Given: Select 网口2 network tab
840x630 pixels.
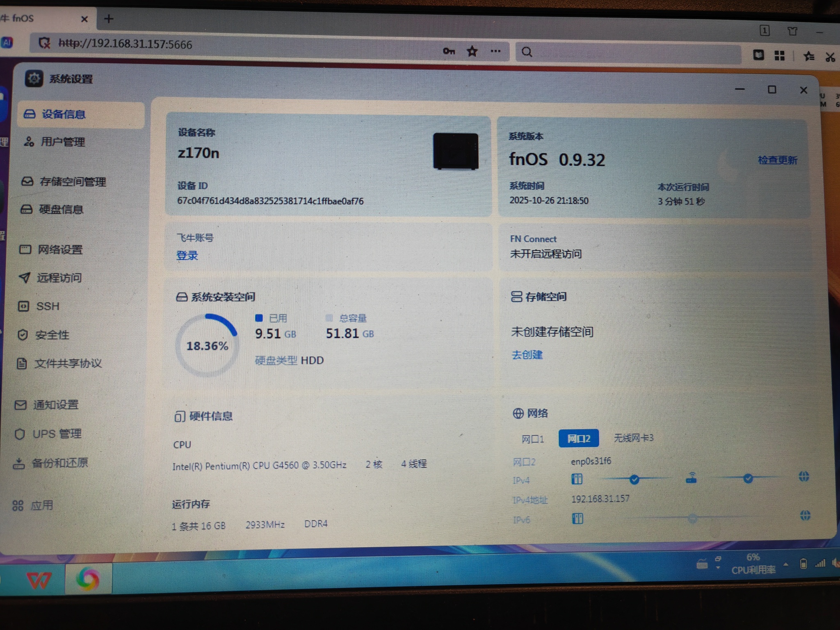Looking at the screenshot, I should [578, 439].
